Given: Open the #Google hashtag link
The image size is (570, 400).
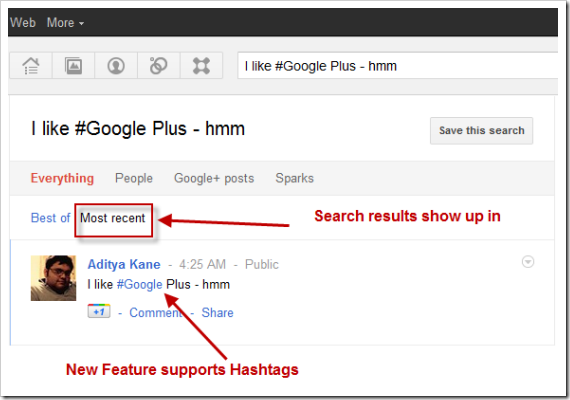Looking at the screenshot, I should 140,284.
